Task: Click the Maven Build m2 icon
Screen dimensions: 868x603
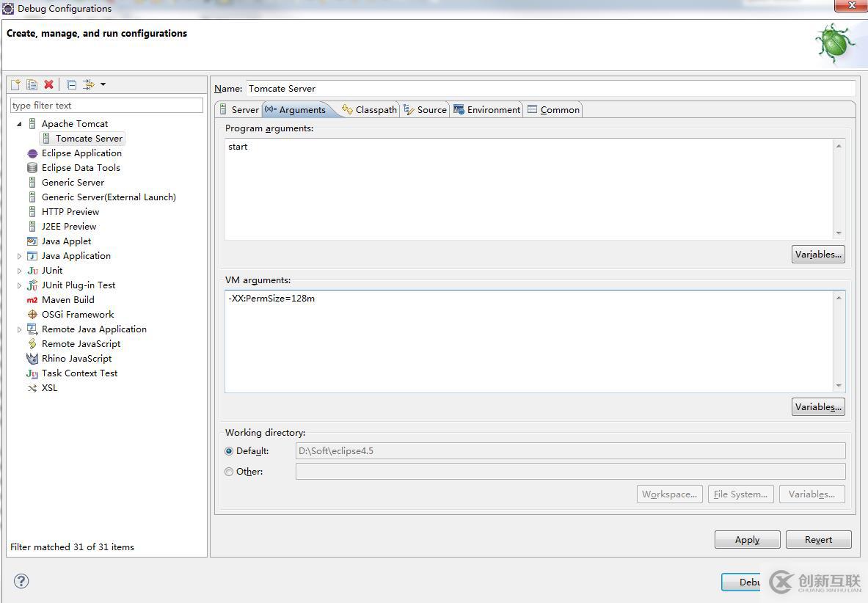Action: click(x=32, y=300)
